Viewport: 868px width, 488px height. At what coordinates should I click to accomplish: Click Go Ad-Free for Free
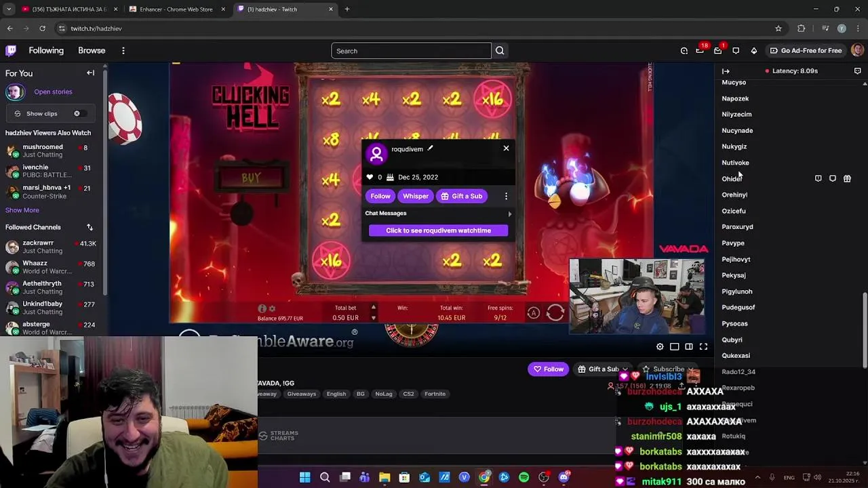click(x=806, y=50)
